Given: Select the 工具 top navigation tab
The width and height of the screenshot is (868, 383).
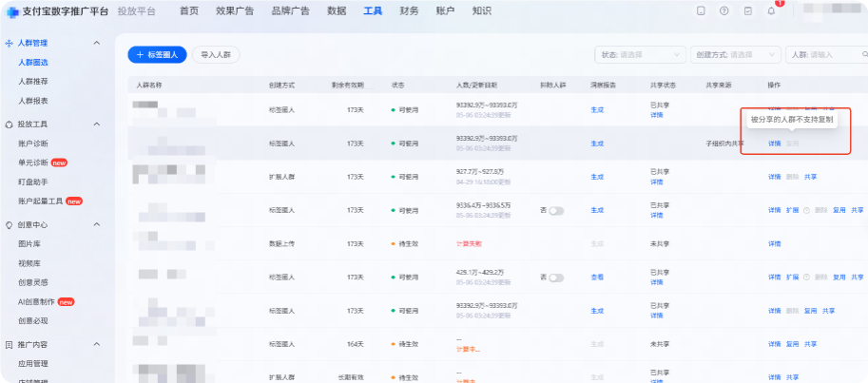Looking at the screenshot, I should (373, 11).
